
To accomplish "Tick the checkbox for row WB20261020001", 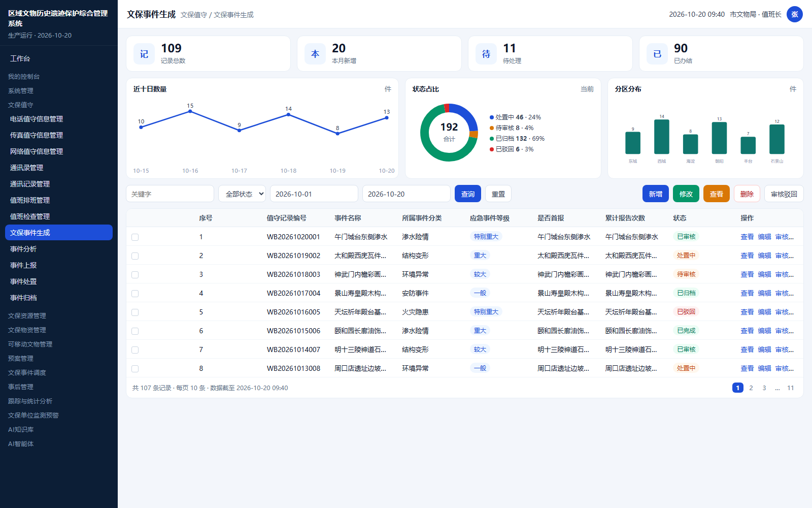I will 135,237.
